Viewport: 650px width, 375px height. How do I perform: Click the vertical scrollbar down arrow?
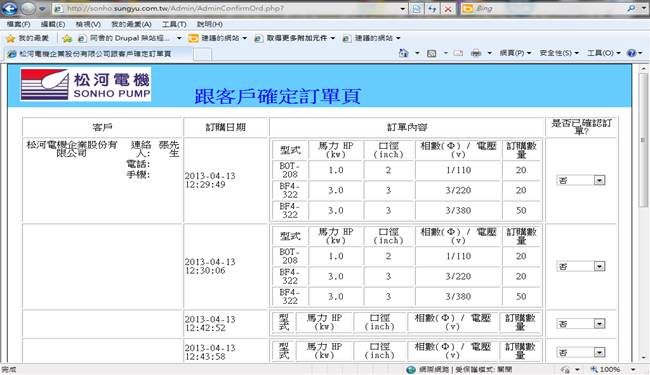643,358
